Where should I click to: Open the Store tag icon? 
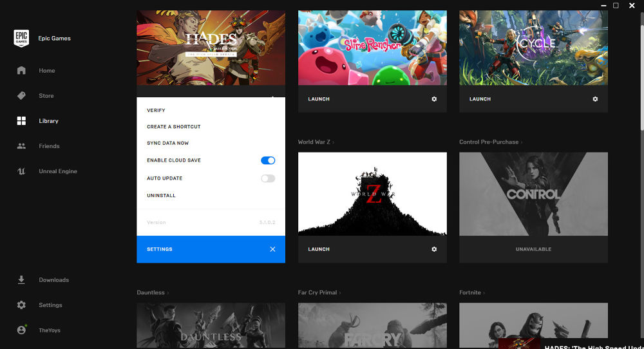pos(21,96)
